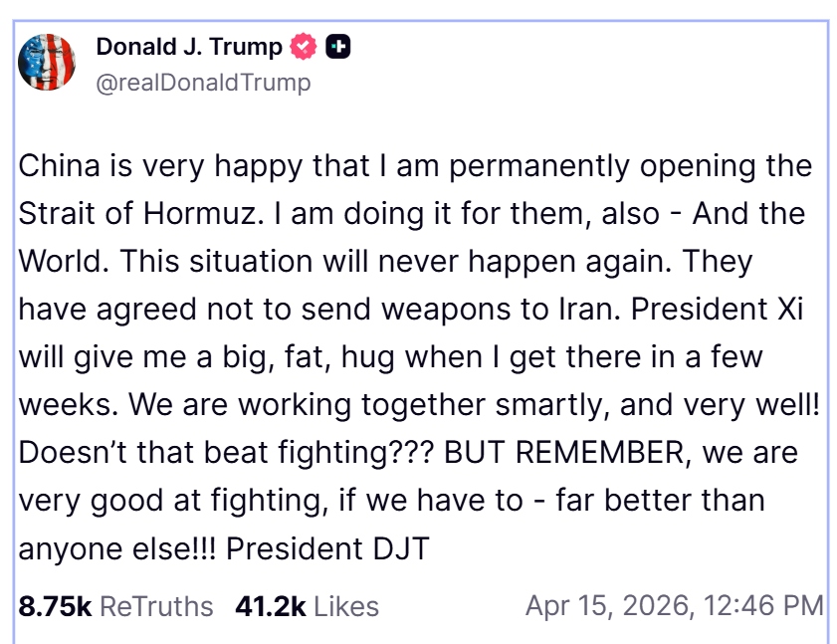Viewport: 837px width, 644px height.
Task: Click the red verified badge icon
Action: (x=304, y=47)
